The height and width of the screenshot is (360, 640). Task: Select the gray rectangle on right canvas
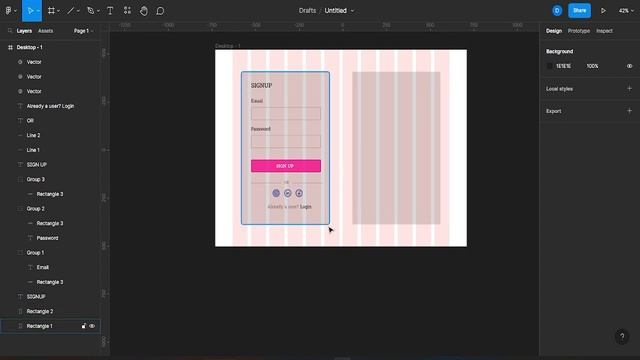(396, 148)
